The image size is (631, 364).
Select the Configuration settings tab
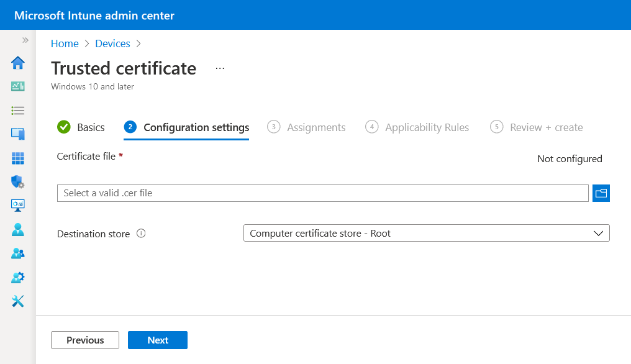(196, 127)
